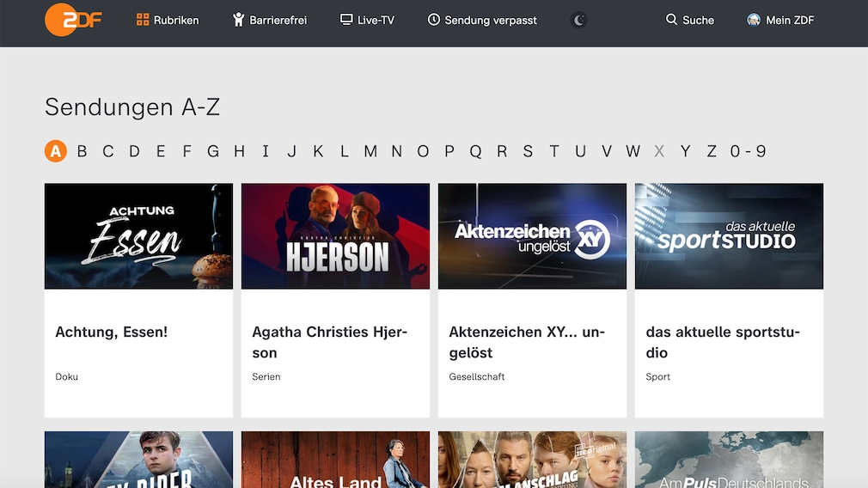Click the 'Sport' category label
The height and width of the screenshot is (488, 868).
click(657, 377)
